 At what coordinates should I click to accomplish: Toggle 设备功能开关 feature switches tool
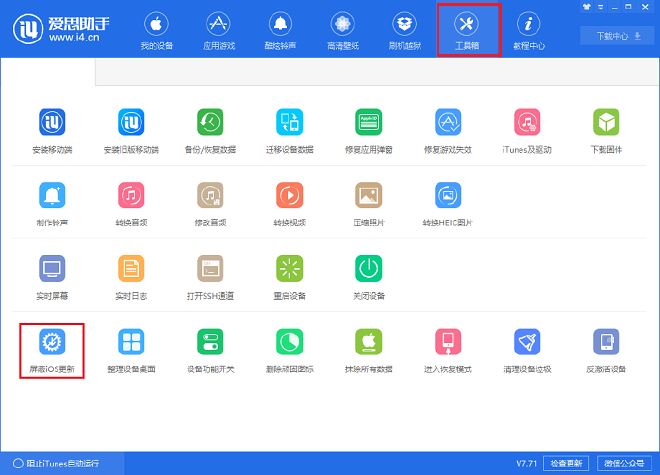210,343
